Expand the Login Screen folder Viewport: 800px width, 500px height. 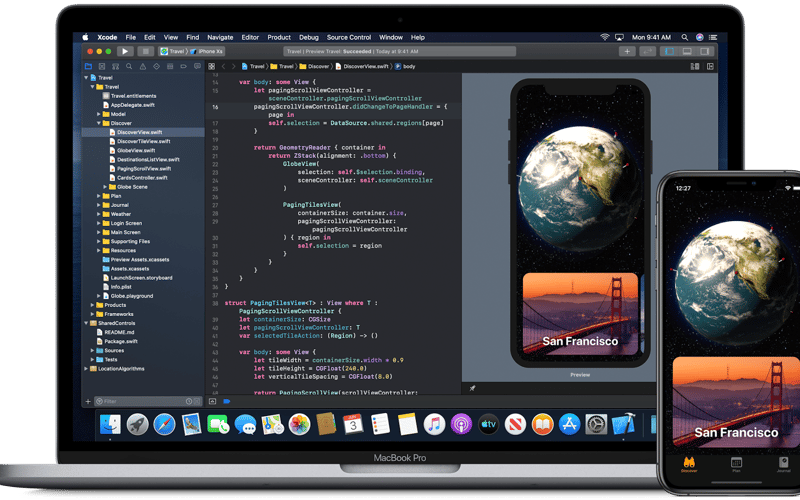[x=99, y=223]
